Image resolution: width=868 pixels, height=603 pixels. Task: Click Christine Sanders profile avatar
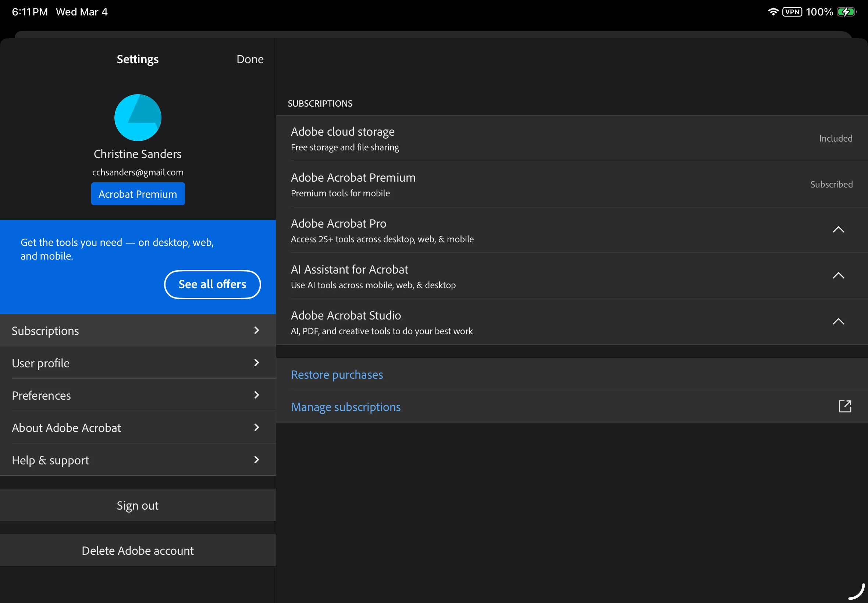[x=138, y=118]
